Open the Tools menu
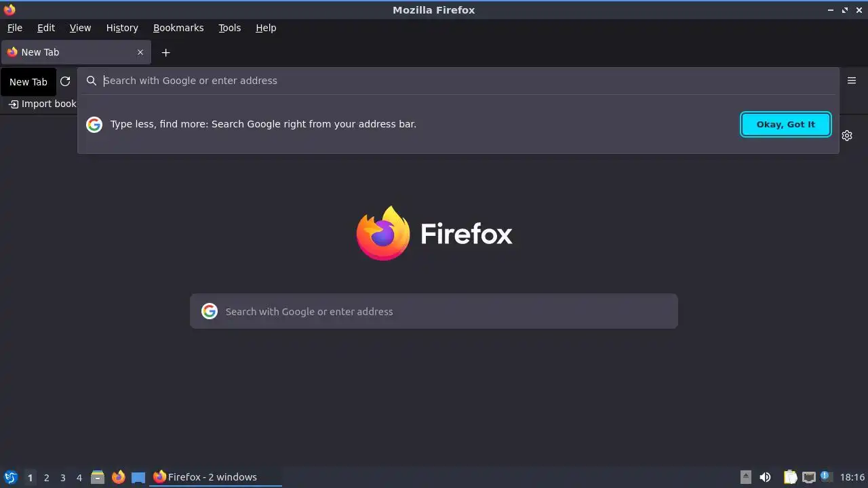The width and height of the screenshot is (868, 488). pyautogui.click(x=229, y=28)
